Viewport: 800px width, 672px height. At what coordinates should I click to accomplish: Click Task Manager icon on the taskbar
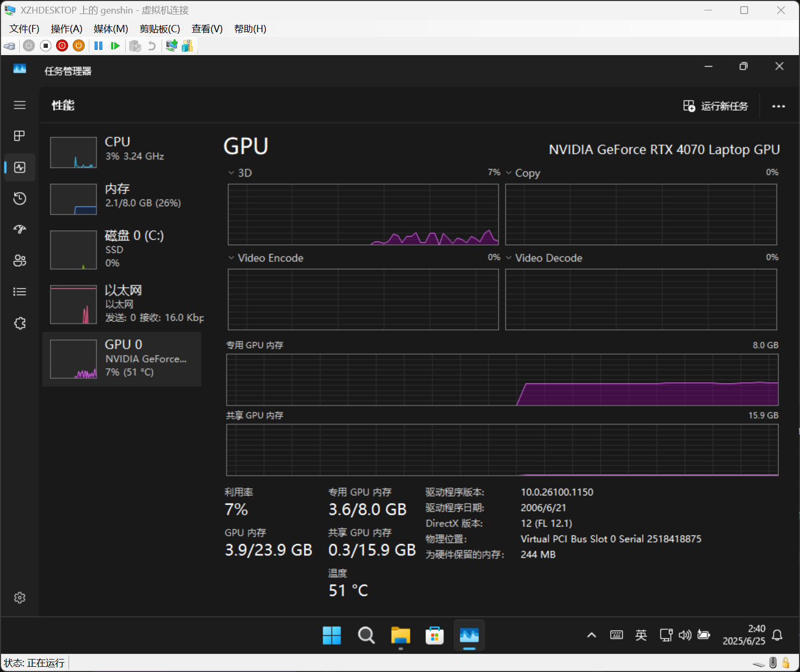pos(469,635)
